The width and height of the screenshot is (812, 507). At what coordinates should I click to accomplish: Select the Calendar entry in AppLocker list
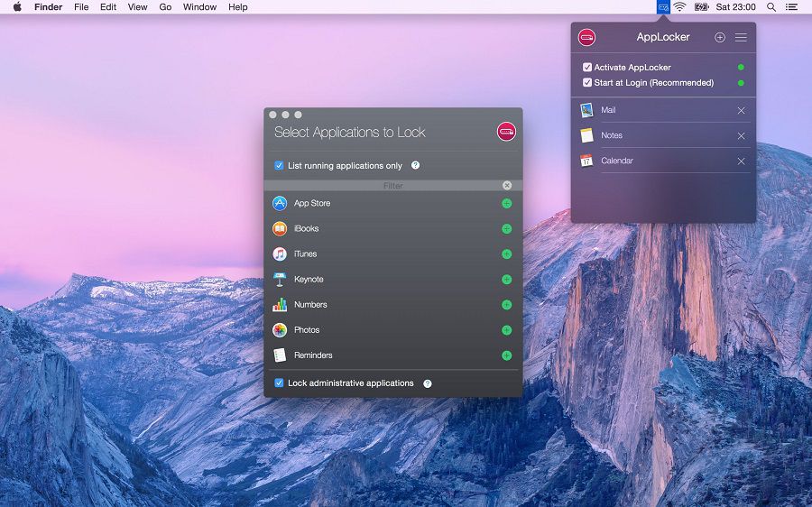click(618, 161)
